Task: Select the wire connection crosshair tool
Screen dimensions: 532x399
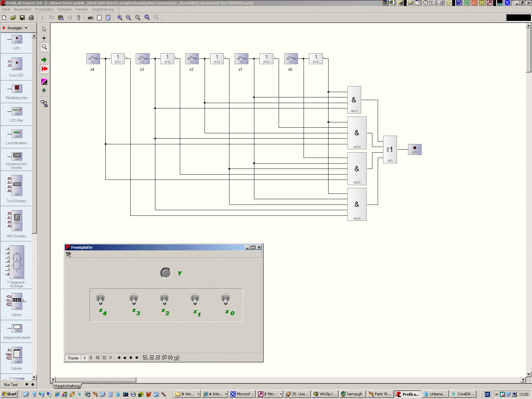Action: [44, 38]
